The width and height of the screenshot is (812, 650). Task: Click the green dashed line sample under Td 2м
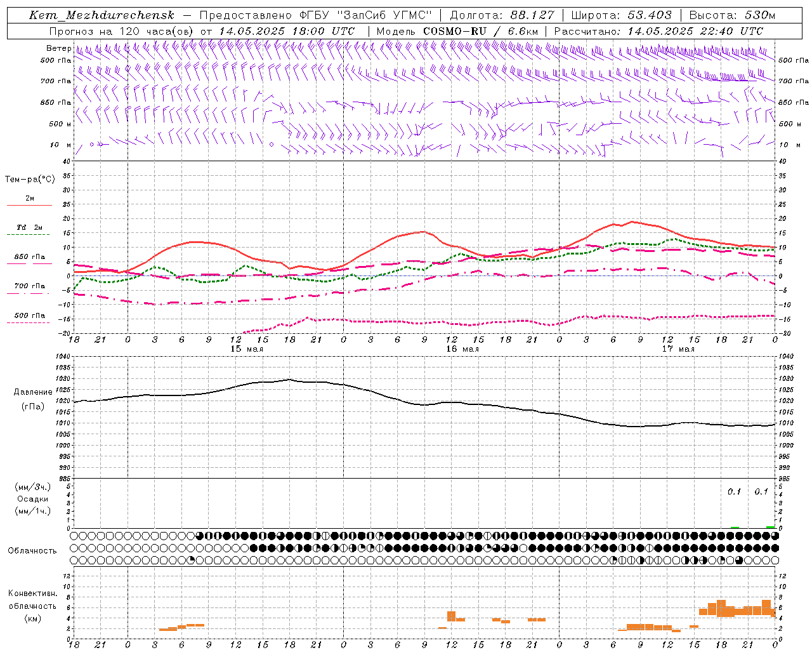point(29,235)
